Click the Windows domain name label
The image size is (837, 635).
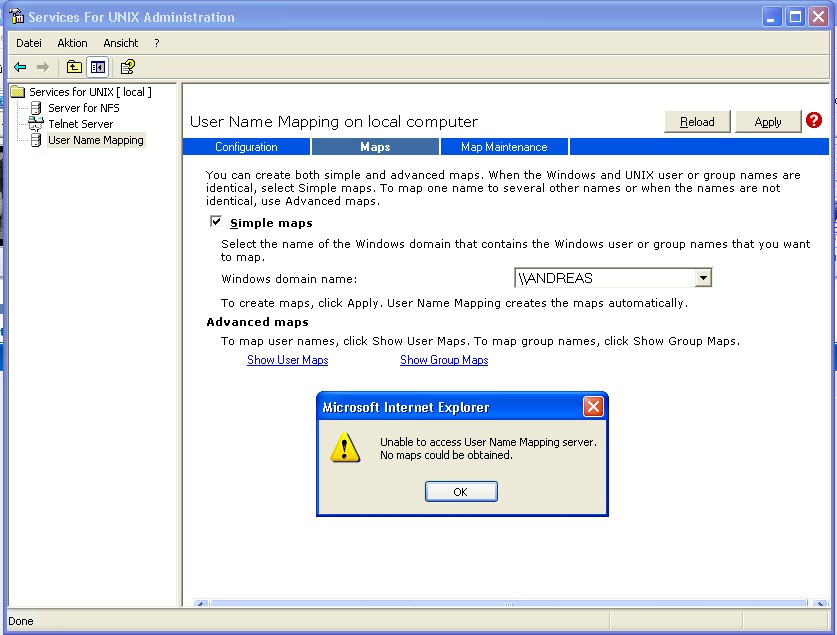click(289, 279)
